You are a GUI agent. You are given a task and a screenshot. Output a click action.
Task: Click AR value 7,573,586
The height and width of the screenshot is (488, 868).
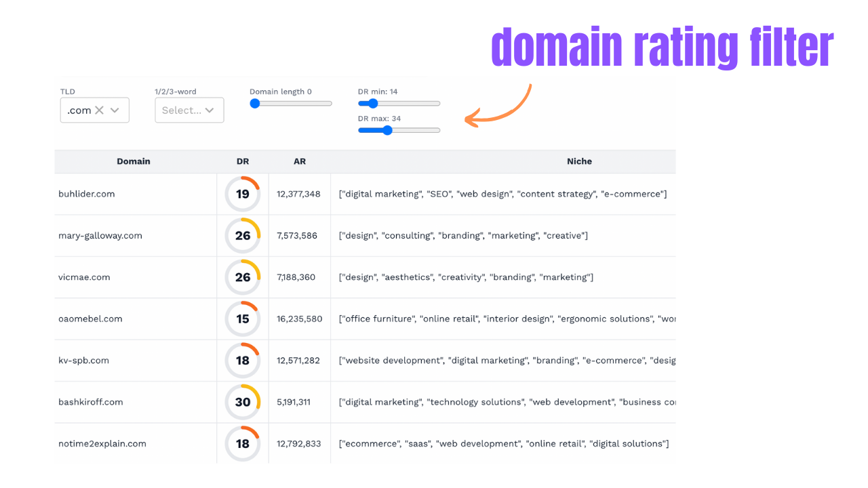tap(297, 236)
